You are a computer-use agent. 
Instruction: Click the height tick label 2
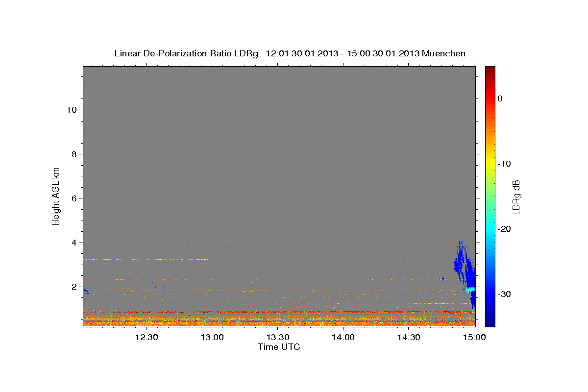(x=73, y=287)
